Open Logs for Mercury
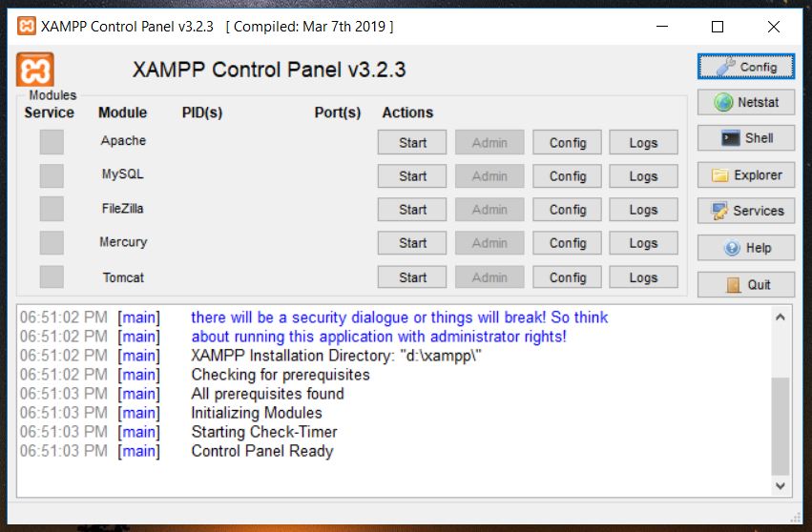 coord(644,243)
